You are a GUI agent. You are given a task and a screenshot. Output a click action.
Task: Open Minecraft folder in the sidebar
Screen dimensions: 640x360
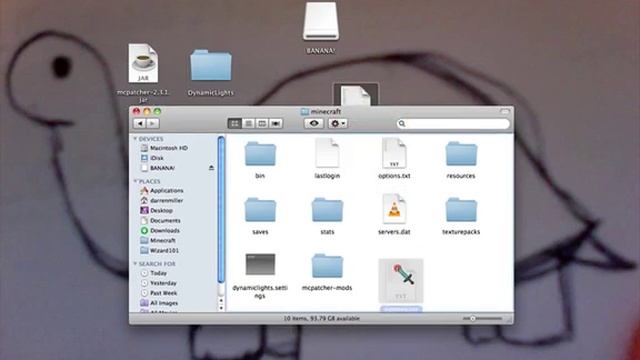[158, 240]
